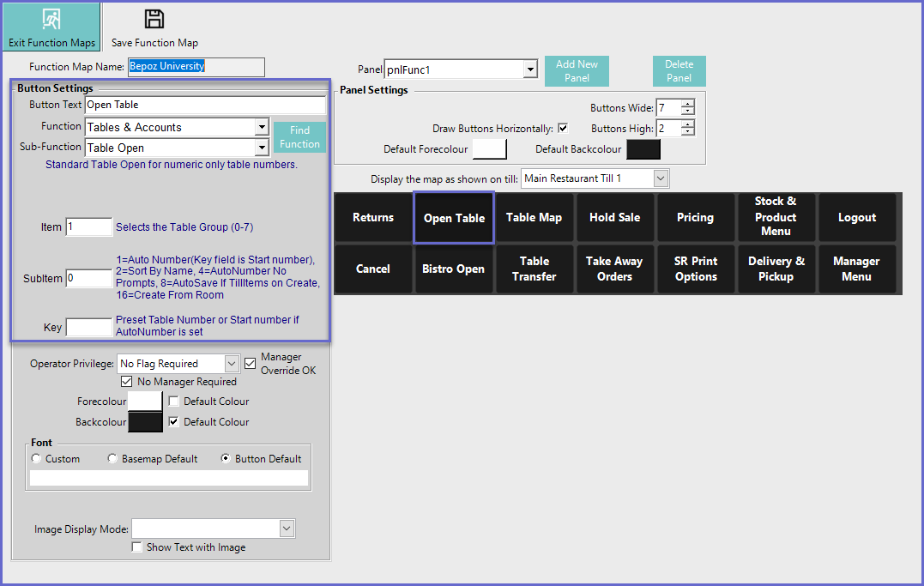
Task: Decrease Buttons High value
Action: [x=688, y=131]
